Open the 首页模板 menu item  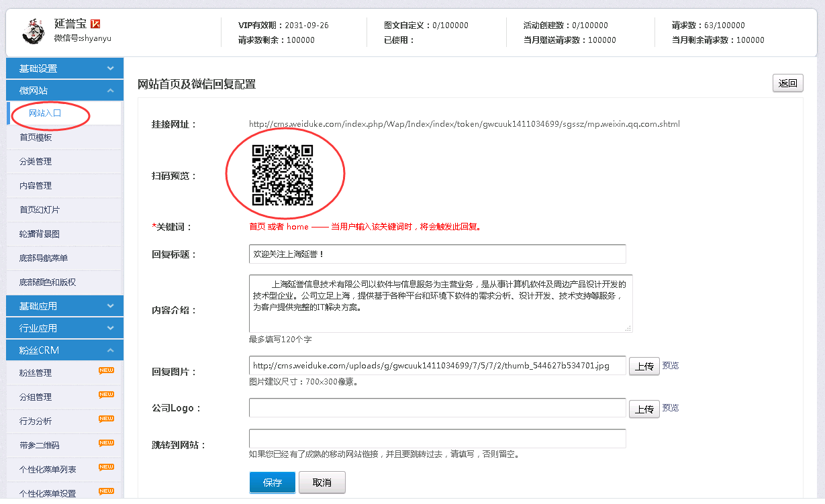(x=64, y=138)
